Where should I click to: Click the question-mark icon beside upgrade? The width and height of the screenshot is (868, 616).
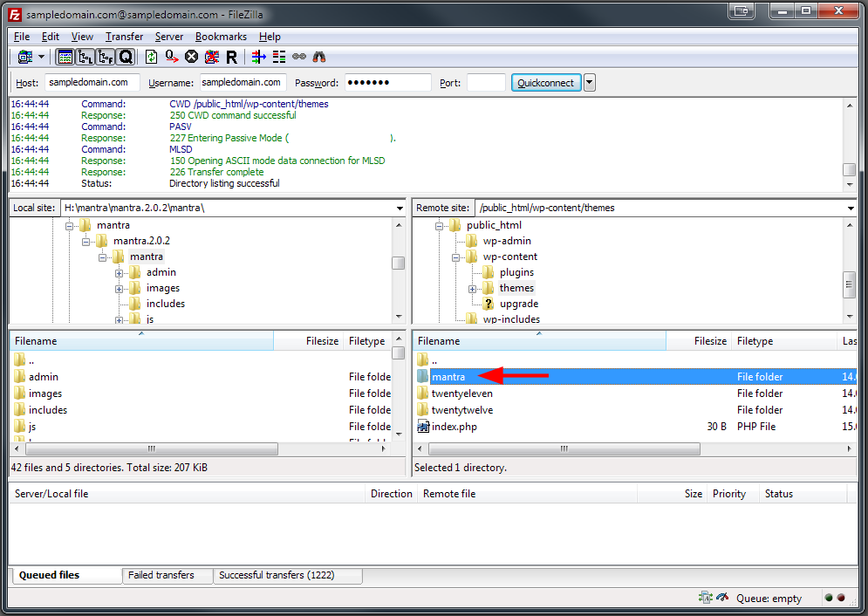point(489,304)
